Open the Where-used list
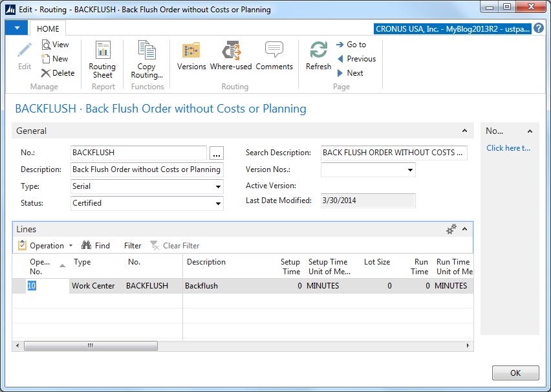 pyautogui.click(x=231, y=56)
